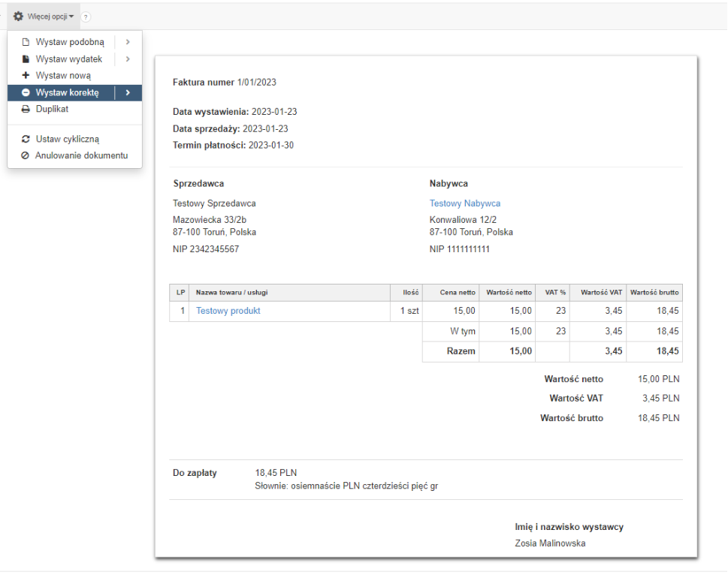Choose Ustaw cykliczną menu entry

pos(67,140)
